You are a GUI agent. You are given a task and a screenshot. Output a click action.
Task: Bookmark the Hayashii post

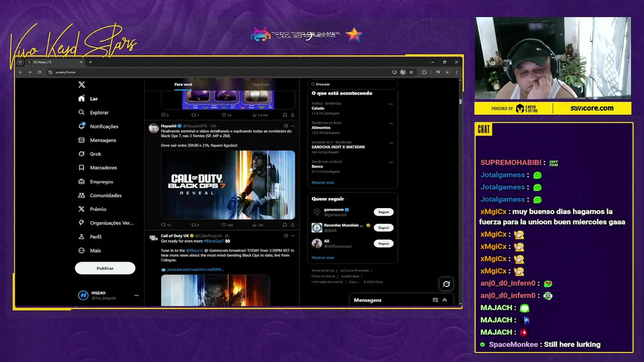[285, 225]
